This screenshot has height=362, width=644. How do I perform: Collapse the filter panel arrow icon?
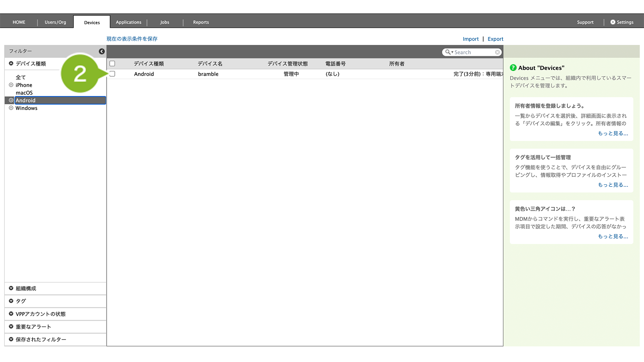(x=102, y=51)
